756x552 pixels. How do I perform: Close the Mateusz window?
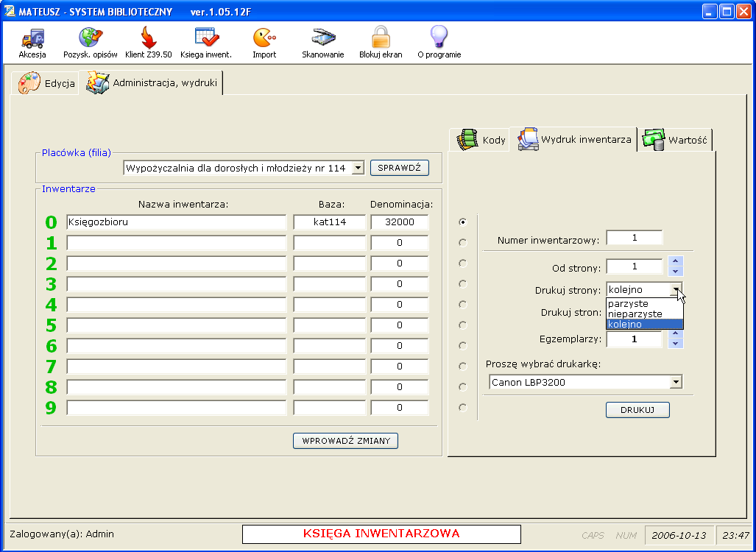click(744, 12)
